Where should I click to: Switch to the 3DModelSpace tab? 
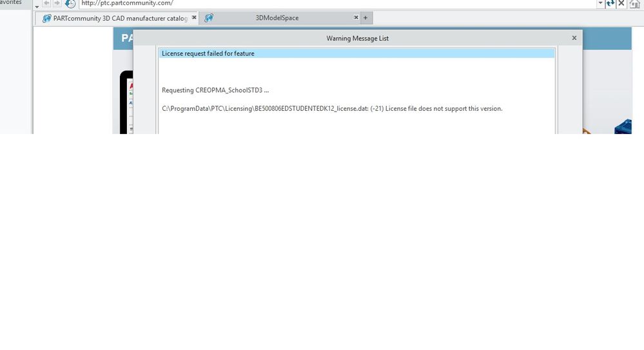(277, 18)
